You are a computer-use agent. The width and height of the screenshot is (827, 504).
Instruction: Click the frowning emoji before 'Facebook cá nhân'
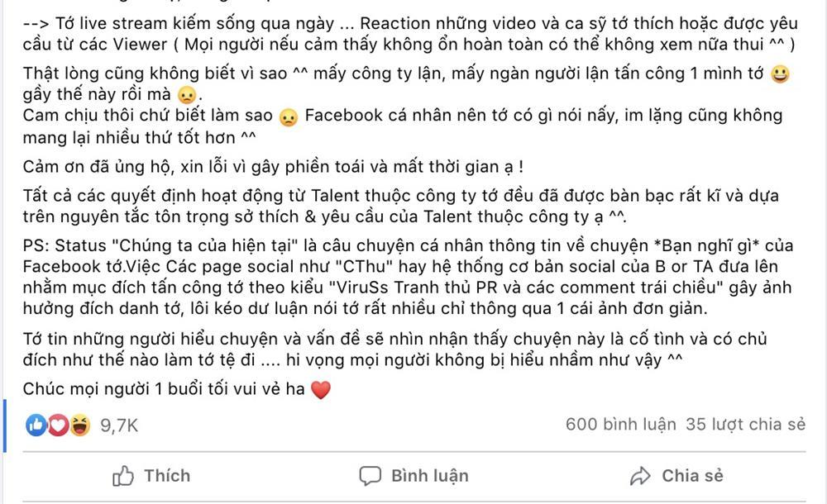point(287,118)
